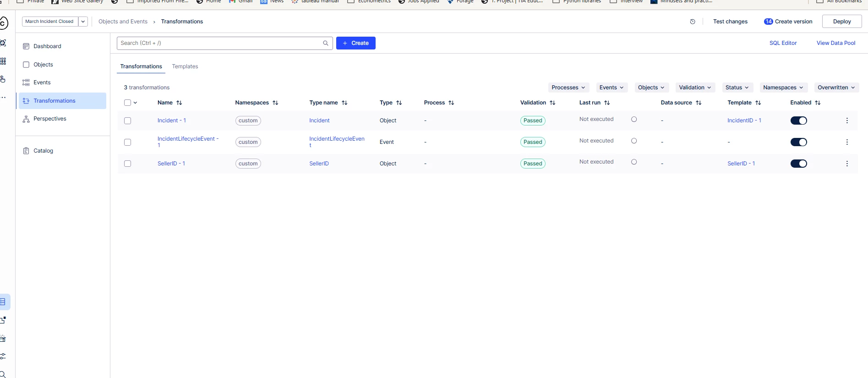Select the Transformations tab

point(141,66)
